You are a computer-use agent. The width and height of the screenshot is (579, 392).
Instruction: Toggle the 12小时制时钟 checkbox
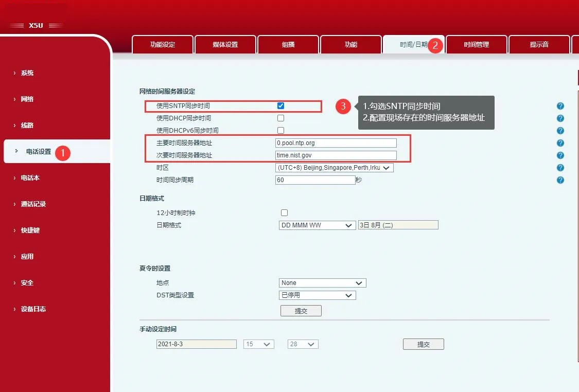tap(284, 212)
